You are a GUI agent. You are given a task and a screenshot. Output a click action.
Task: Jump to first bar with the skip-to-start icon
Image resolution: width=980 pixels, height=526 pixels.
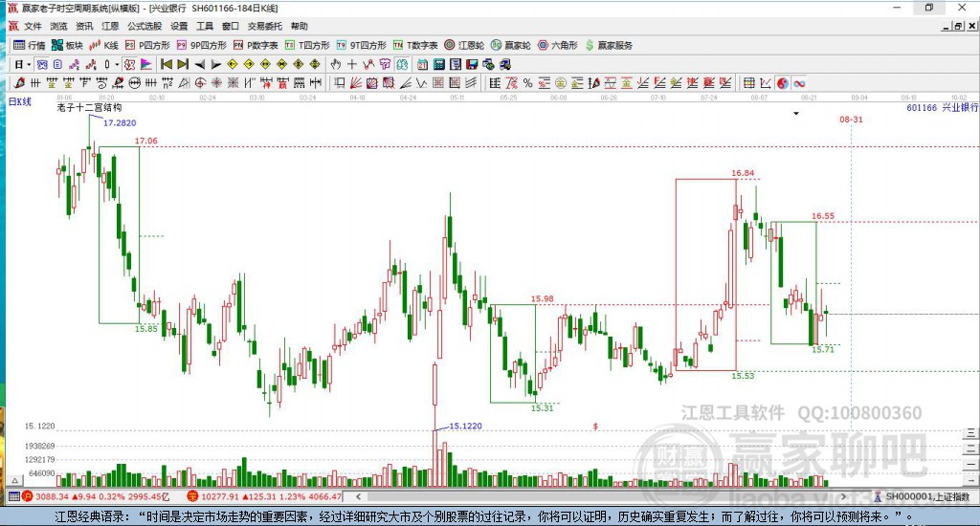click(x=167, y=64)
